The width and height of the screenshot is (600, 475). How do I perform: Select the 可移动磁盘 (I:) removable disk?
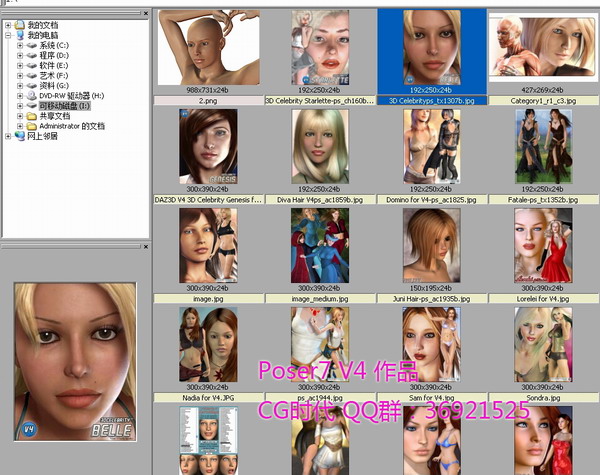65,106
